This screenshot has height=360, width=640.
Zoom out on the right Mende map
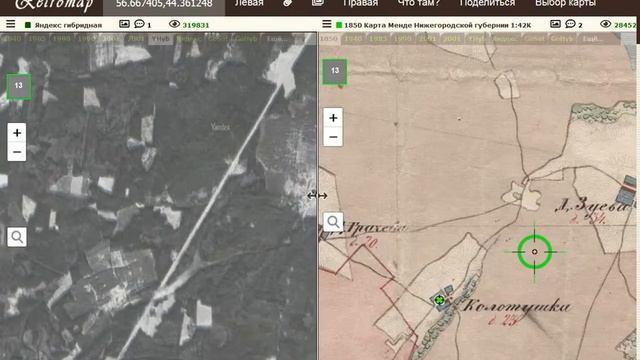[333, 137]
